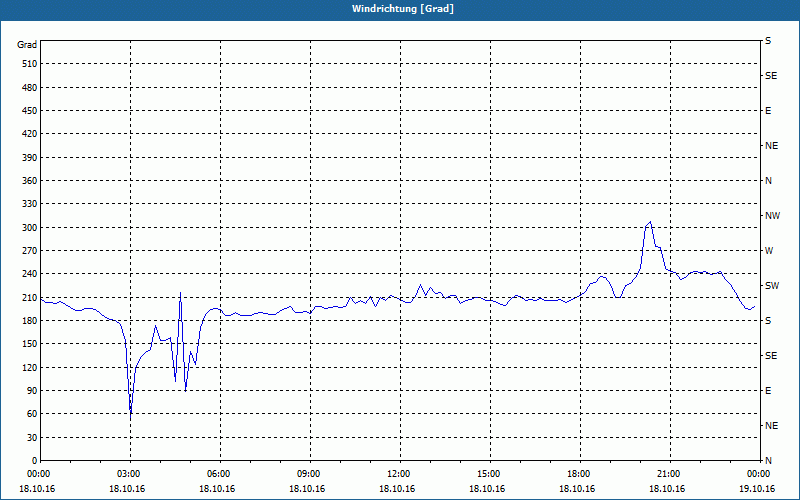Select the 390 y-axis tick label
Screen dimensions: 800x500
tap(30, 157)
